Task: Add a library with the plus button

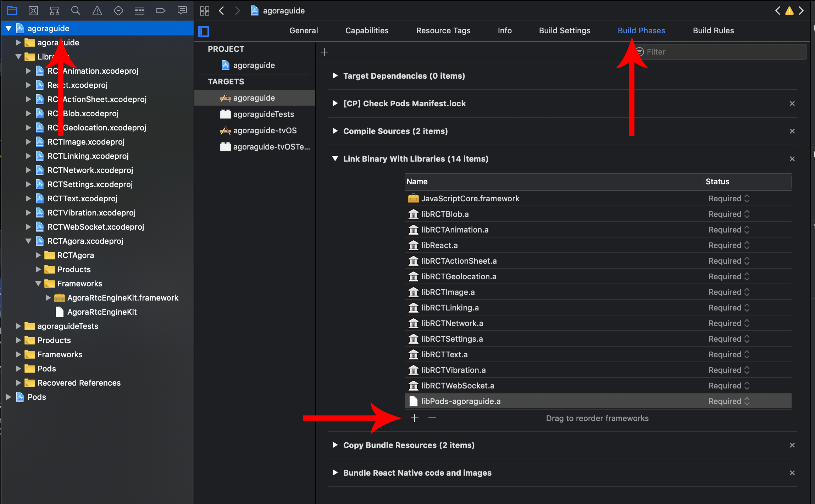Action: pos(414,418)
